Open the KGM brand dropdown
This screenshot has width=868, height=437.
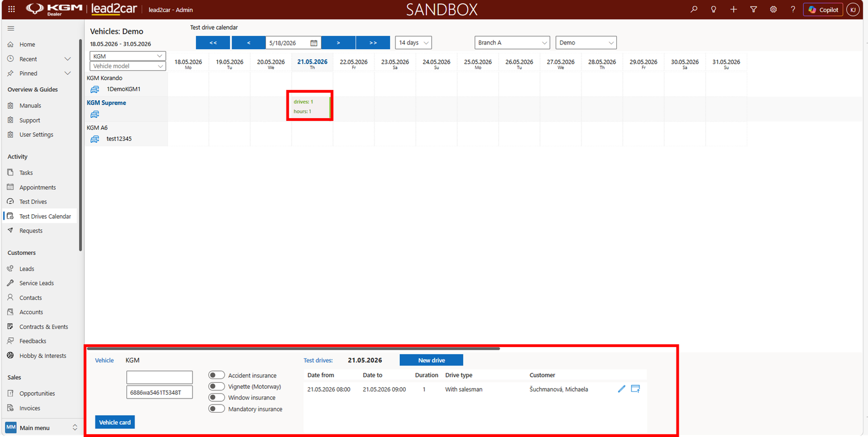tap(127, 56)
